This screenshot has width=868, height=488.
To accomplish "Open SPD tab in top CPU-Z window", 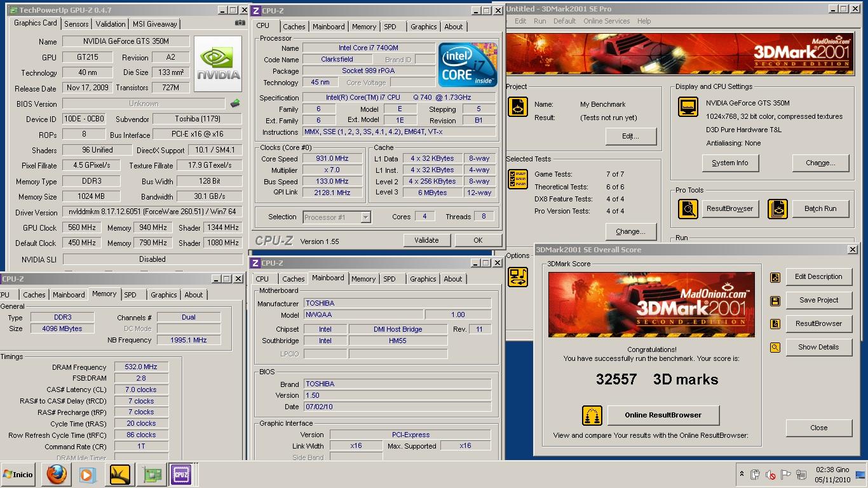I will 390,27.
